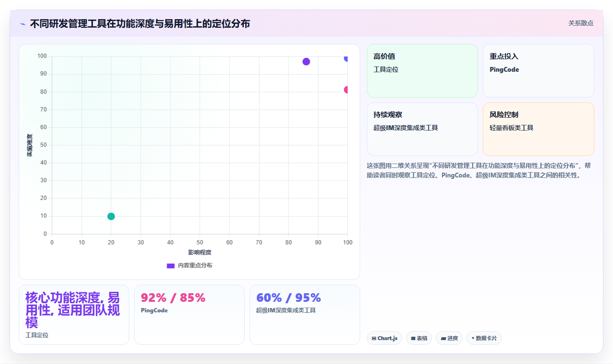Click the 影响程度 x-axis title

[200, 252]
